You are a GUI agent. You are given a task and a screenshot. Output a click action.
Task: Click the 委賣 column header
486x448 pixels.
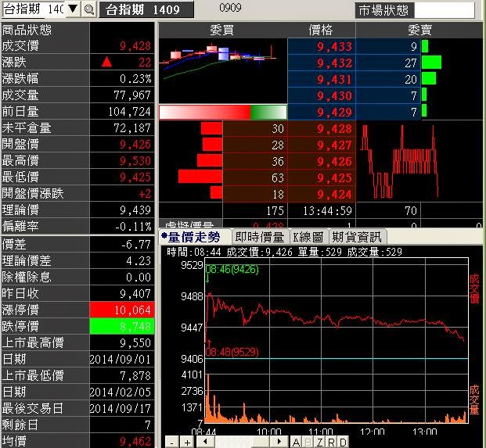[419, 30]
